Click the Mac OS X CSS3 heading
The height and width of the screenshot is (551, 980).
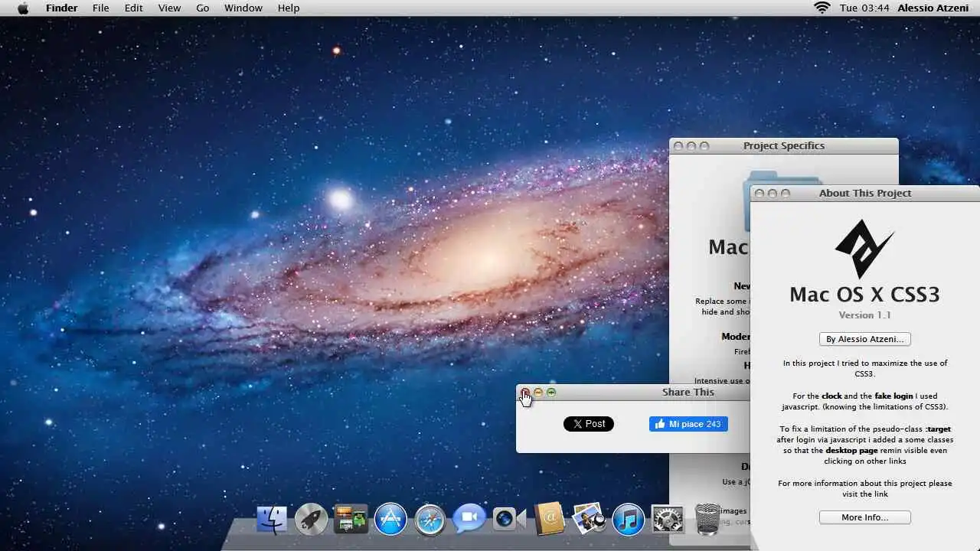[864, 295]
